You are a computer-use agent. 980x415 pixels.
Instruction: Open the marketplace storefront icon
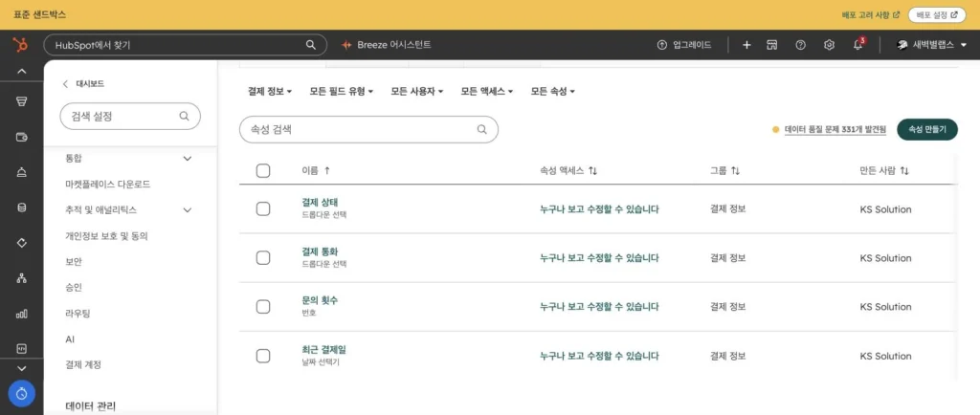[772, 45]
